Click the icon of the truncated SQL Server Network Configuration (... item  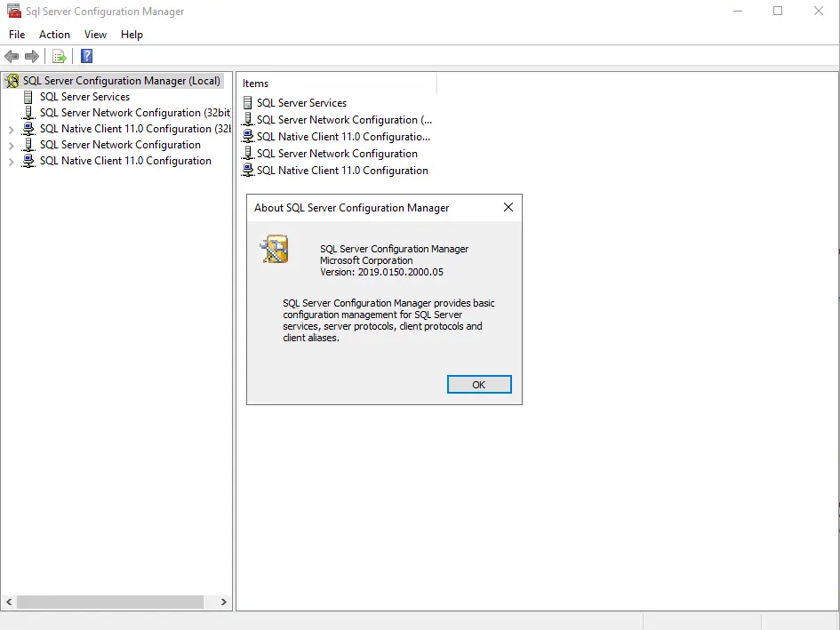247,119
